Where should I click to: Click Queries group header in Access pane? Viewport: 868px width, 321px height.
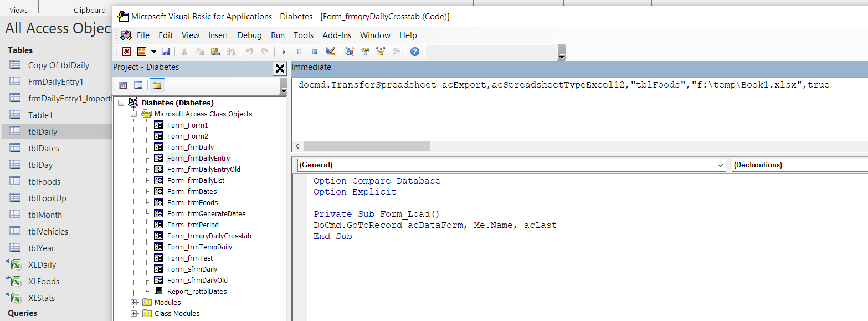pyautogui.click(x=23, y=313)
